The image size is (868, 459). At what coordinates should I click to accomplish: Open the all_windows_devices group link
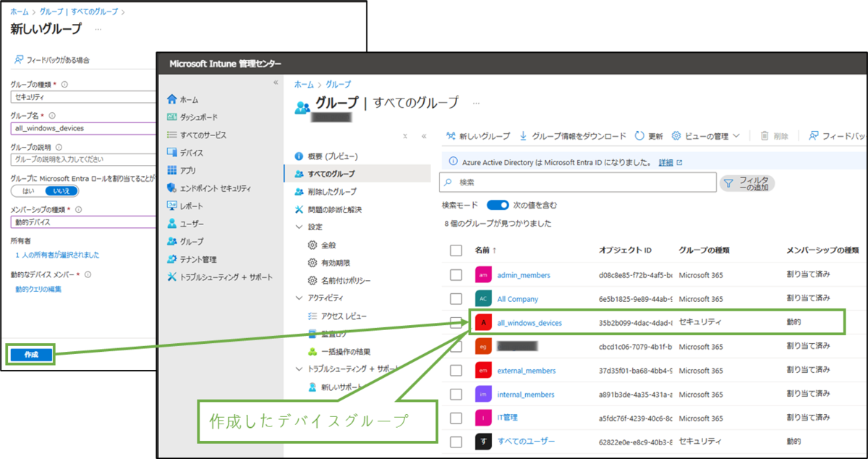529,323
